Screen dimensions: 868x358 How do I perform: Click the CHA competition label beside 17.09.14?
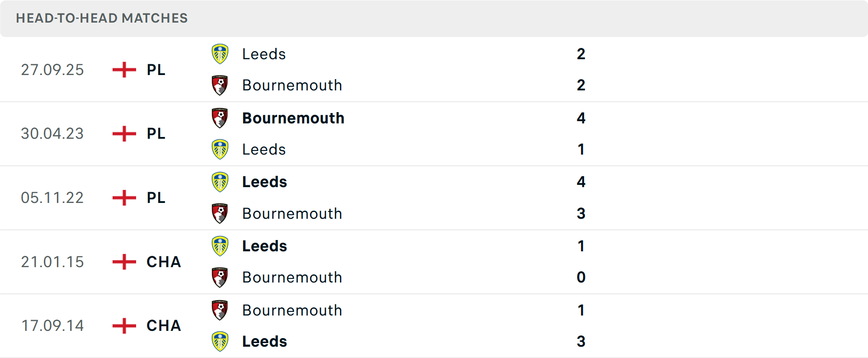point(164,325)
